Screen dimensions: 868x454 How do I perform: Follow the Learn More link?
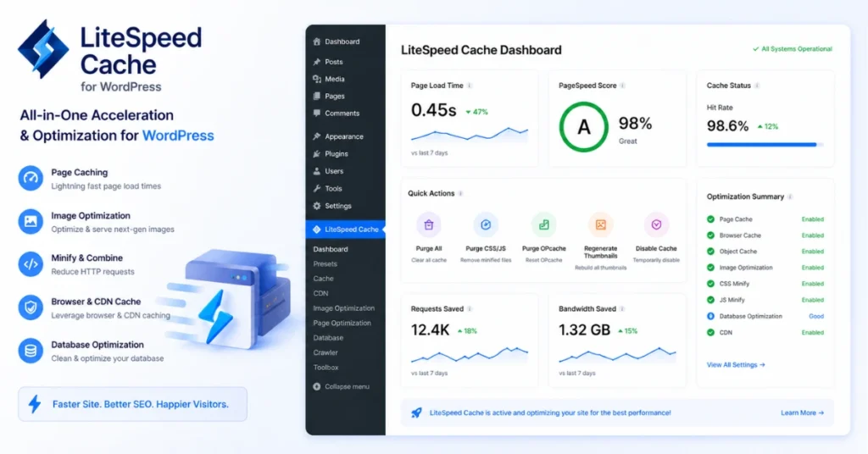pos(802,412)
